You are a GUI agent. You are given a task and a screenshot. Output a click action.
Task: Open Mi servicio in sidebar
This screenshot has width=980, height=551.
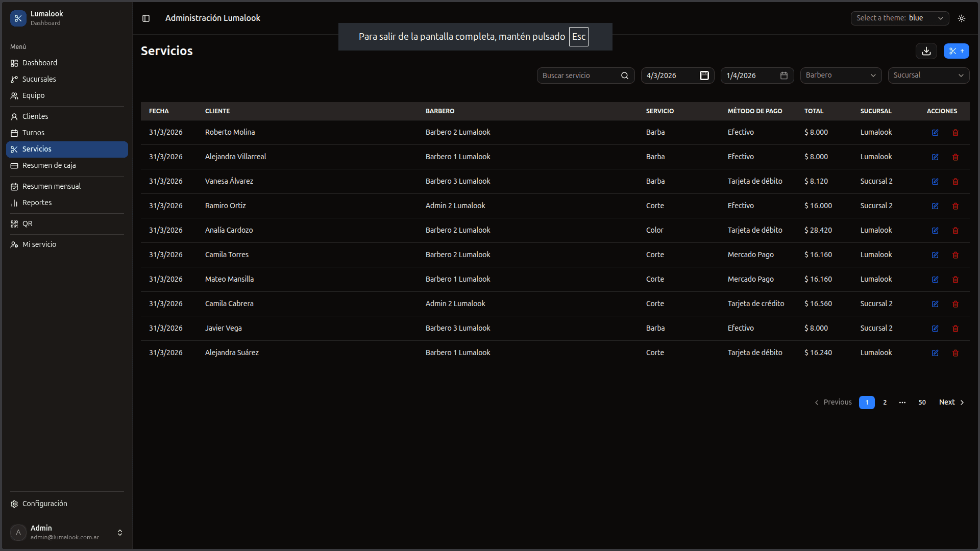tap(67, 244)
